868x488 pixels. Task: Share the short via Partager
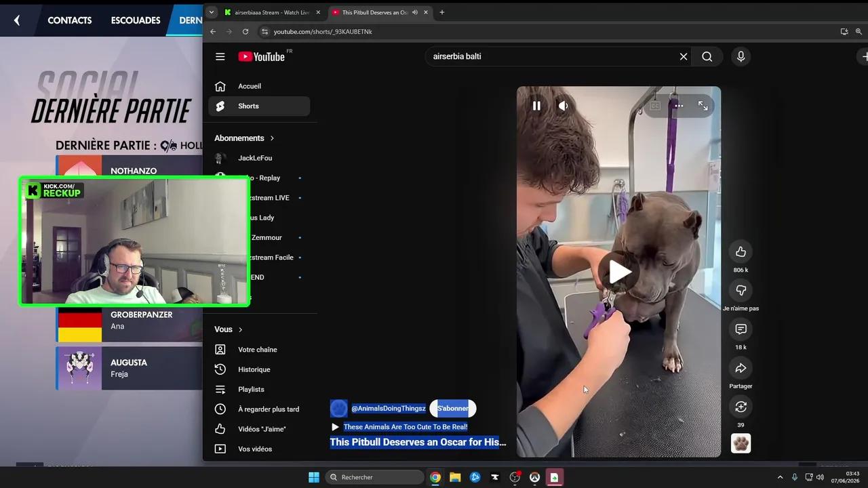tap(741, 368)
